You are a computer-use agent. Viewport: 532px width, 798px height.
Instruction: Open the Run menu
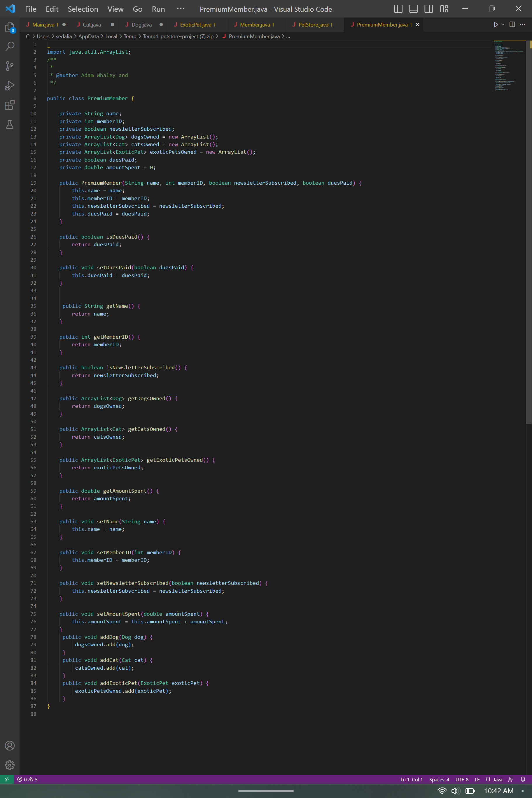point(158,9)
